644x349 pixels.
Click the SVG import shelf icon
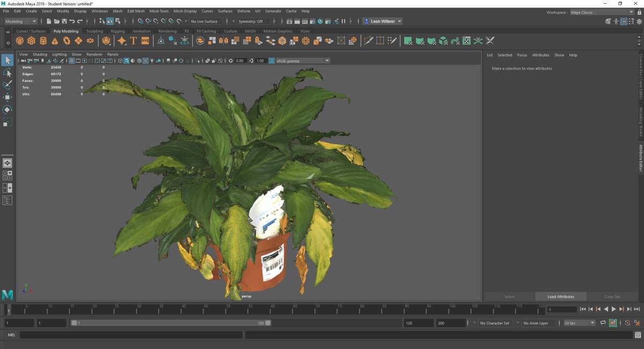click(145, 41)
